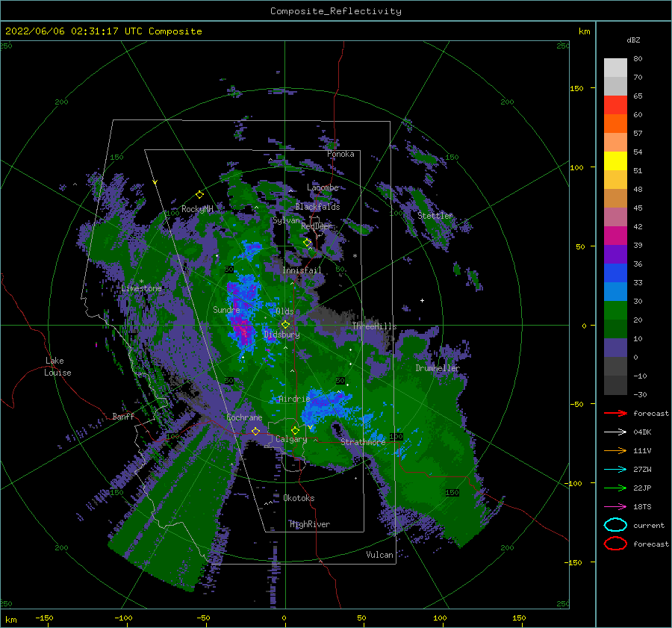Click the Drumheller city label
This screenshot has height=628, width=672.
tap(438, 368)
